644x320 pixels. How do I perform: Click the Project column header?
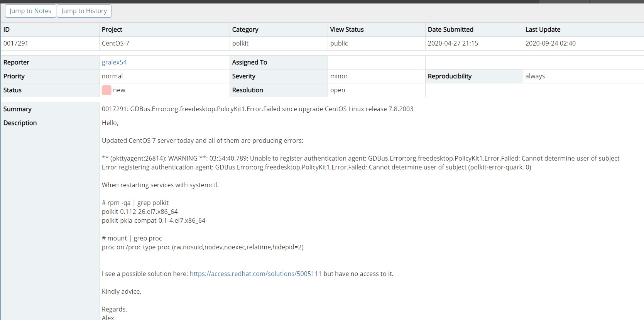[112, 29]
